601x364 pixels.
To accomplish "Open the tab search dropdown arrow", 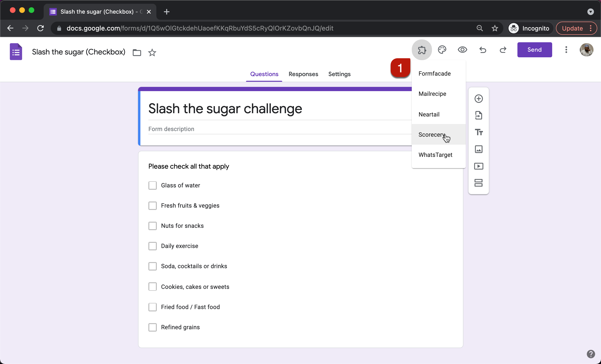I will pos(590,12).
